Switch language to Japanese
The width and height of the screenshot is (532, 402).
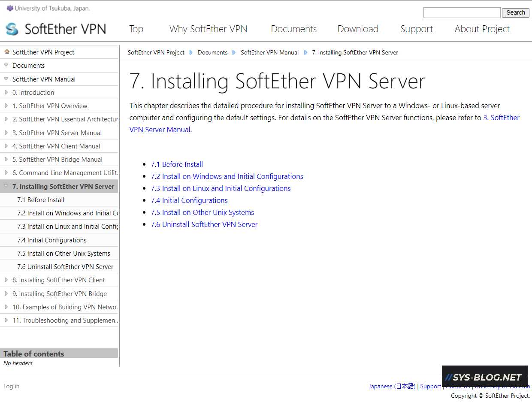tap(392, 386)
